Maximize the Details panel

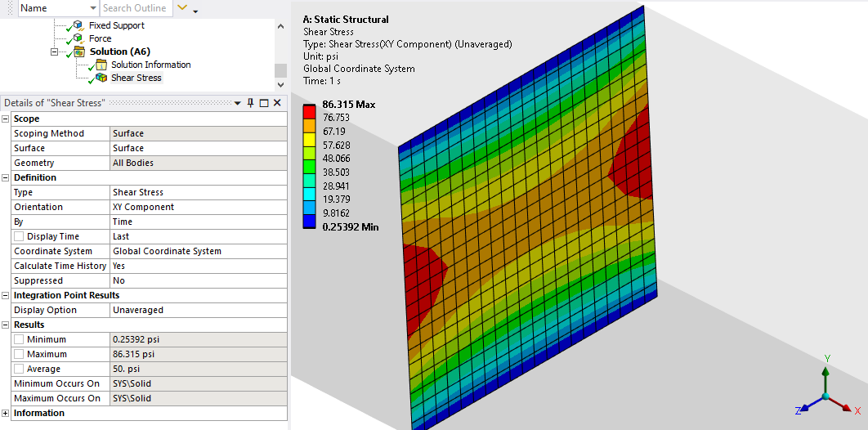point(263,103)
